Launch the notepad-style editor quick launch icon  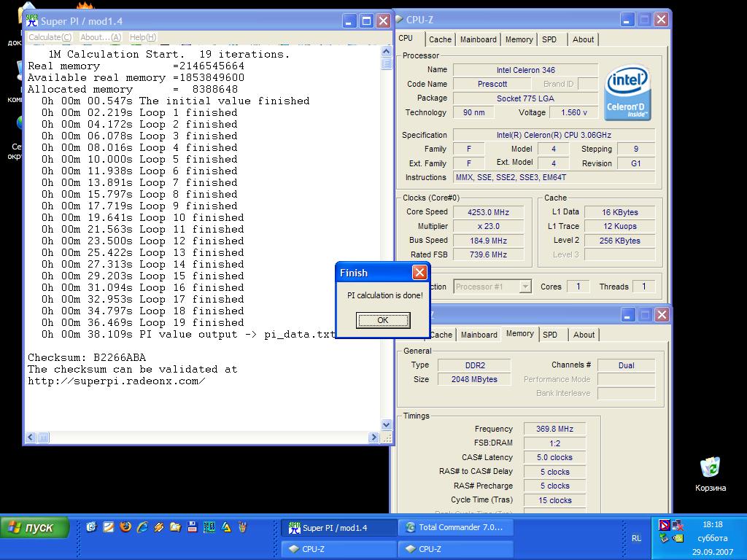108,527
